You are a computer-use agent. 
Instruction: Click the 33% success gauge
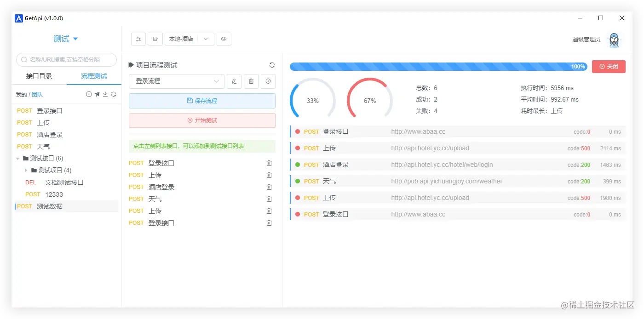click(313, 101)
